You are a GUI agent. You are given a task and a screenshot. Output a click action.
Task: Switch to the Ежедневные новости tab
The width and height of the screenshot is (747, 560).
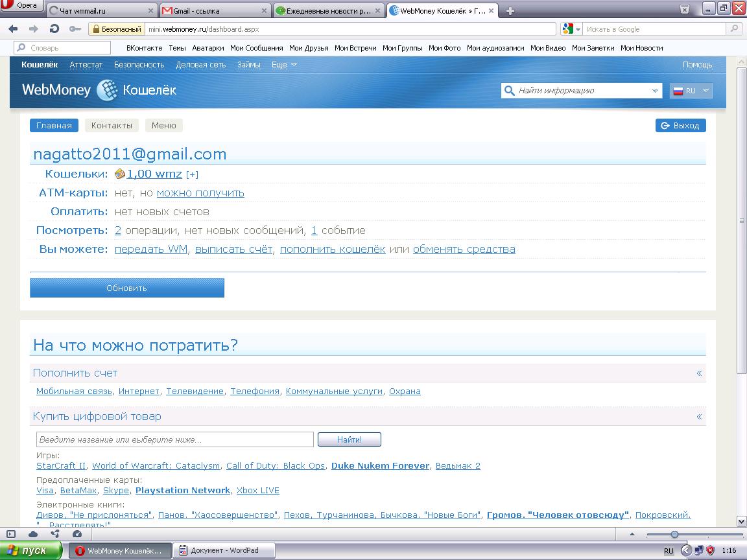tap(329, 10)
